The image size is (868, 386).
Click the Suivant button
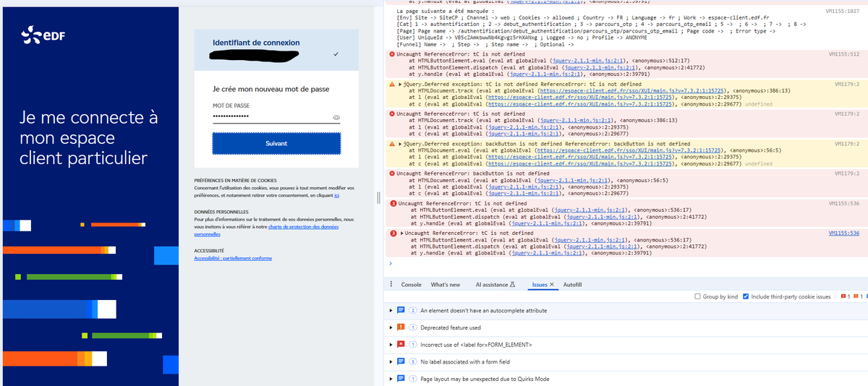tap(276, 143)
